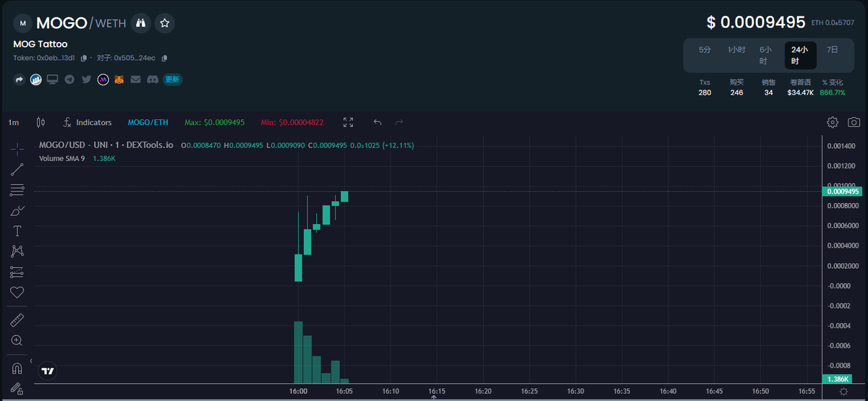
Task: Add MOGO to favorites with the star
Action: click(x=164, y=23)
